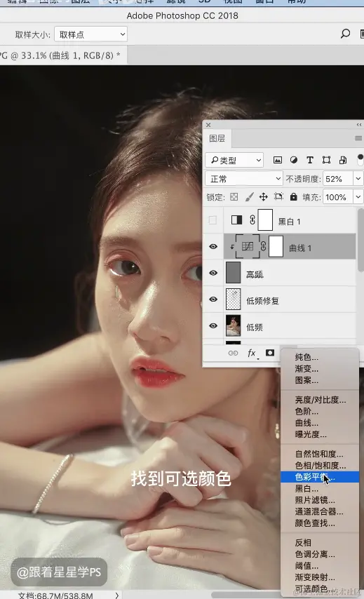Open the 正常 blend mode dropdown
Screen dimensions: 364x599
pos(244,178)
